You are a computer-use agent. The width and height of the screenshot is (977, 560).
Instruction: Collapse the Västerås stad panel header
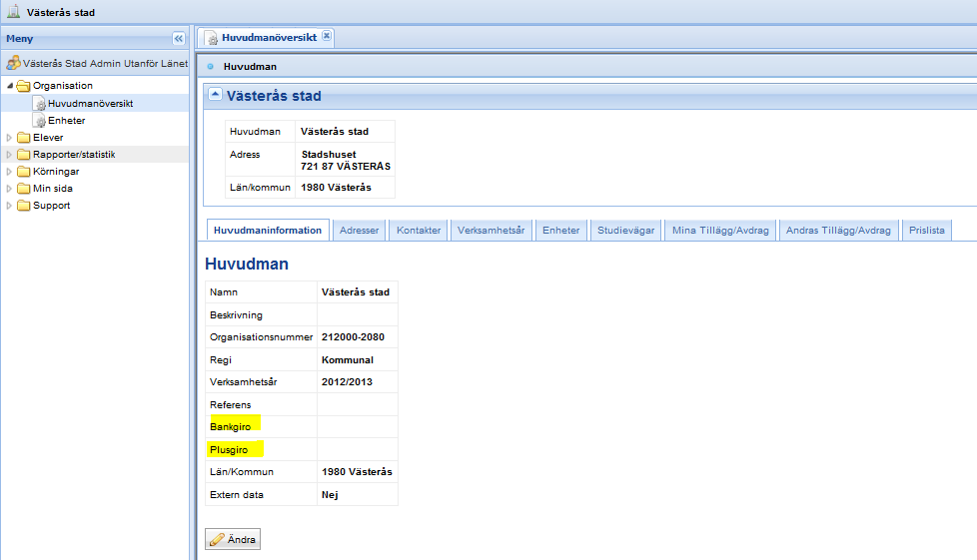point(215,94)
